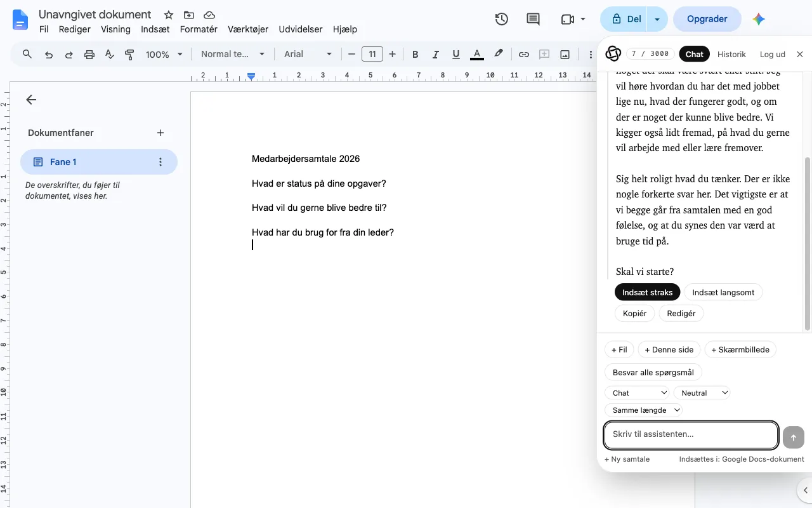Click the Opgrader button
This screenshot has width=812, height=508.
click(707, 19)
